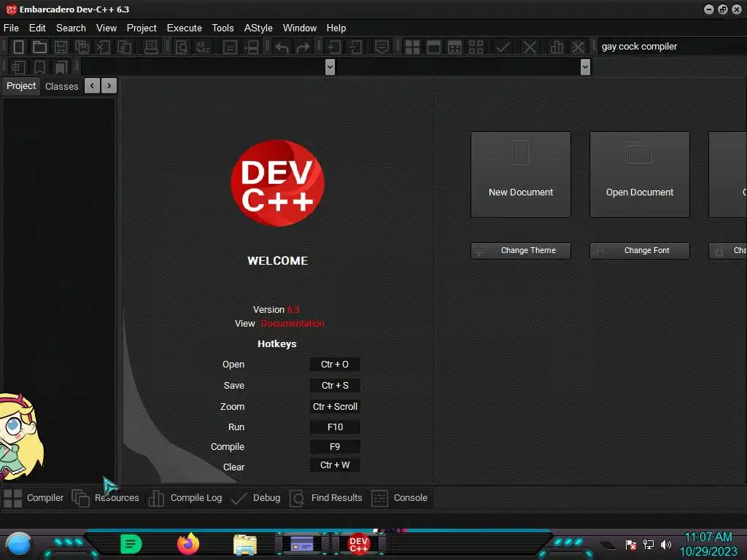Click the Compile four-squares toolbar icon

click(412, 47)
